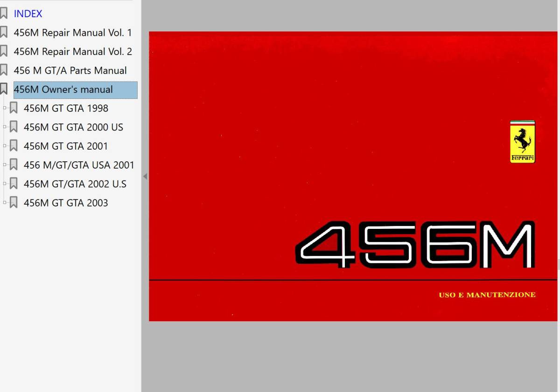Open the 456 M GT/A Parts Manual bookmark
The image size is (560, 392).
pyautogui.click(x=70, y=70)
